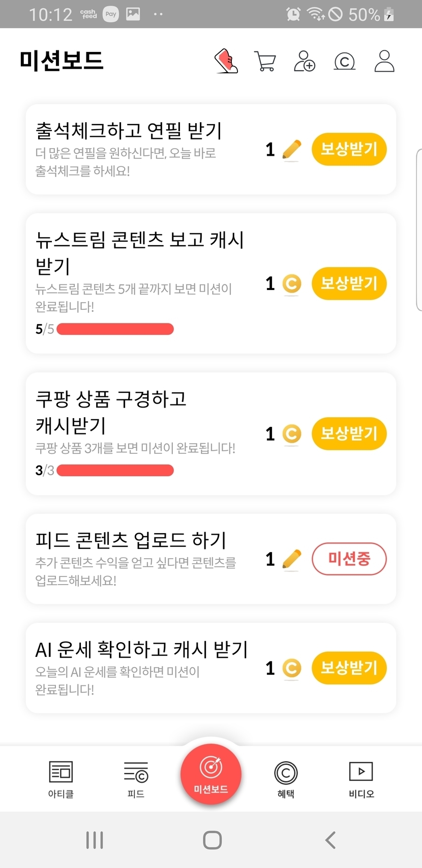Go to the 비디오 tab
The height and width of the screenshot is (868, 422).
pos(361,779)
